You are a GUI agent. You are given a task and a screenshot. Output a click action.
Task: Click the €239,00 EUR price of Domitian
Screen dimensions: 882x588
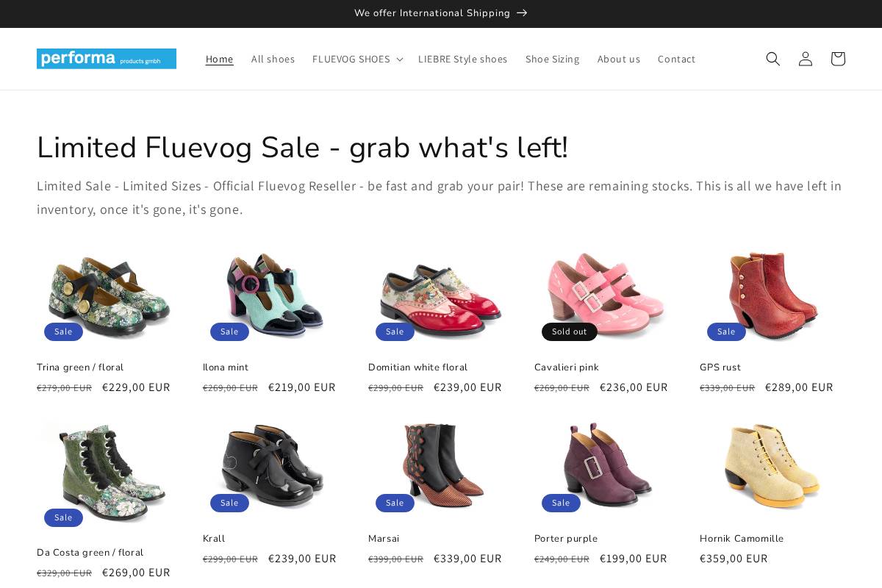click(467, 387)
